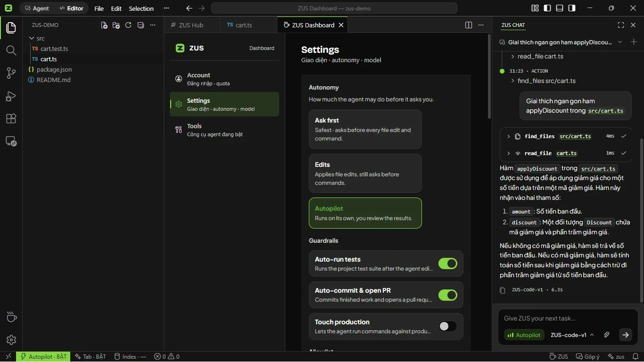Open the File menu
The width and height of the screenshot is (644, 362).
tap(99, 8)
